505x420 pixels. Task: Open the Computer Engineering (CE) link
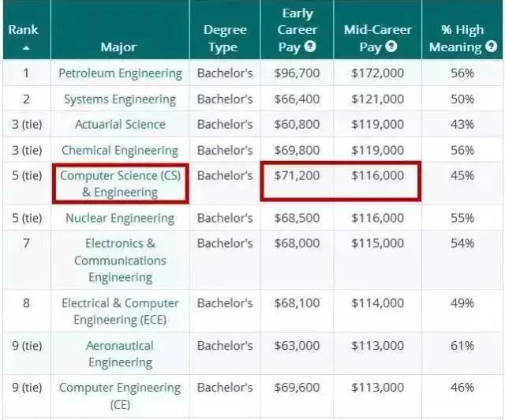pyautogui.click(x=120, y=396)
